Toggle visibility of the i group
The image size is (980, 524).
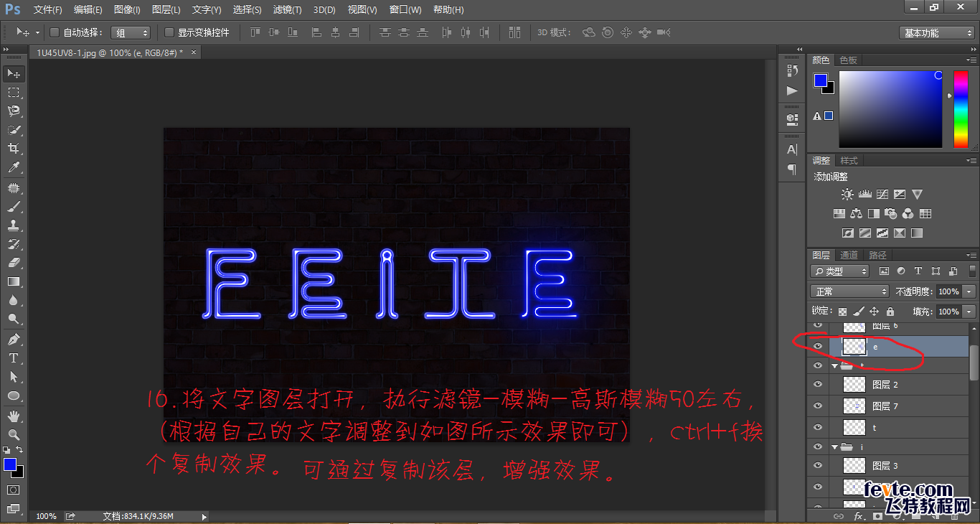818,446
